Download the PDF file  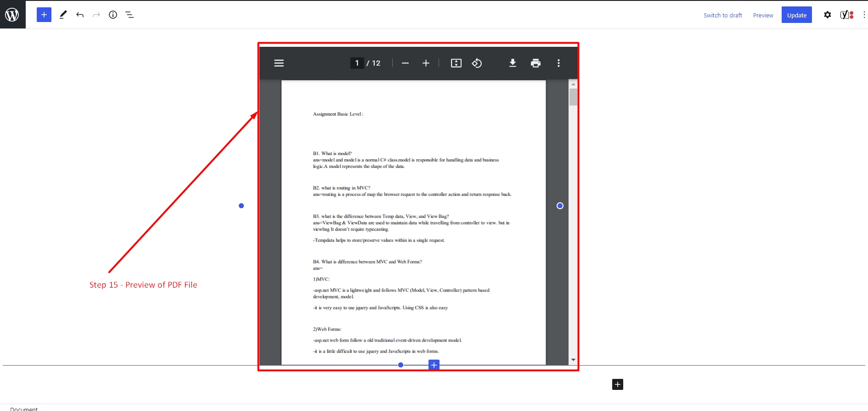pyautogui.click(x=513, y=63)
